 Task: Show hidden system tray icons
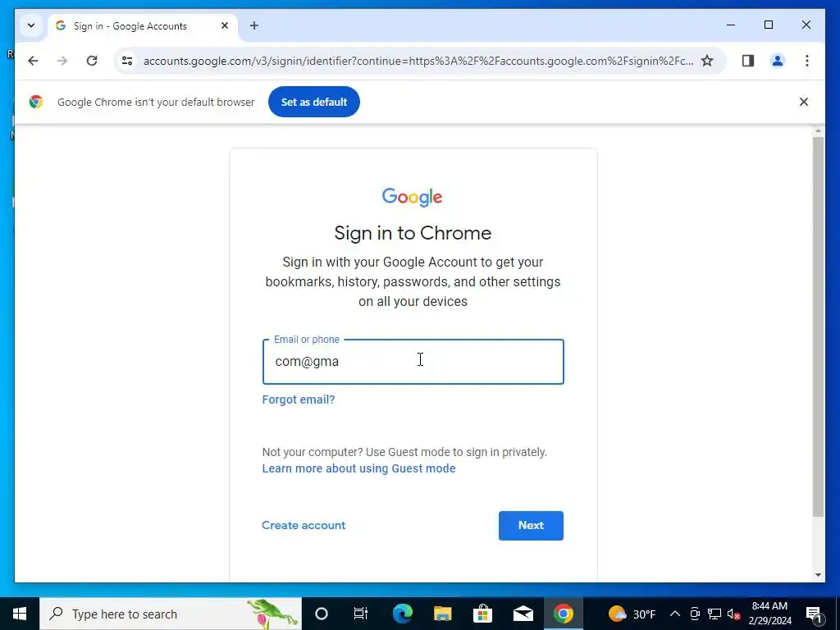point(675,614)
